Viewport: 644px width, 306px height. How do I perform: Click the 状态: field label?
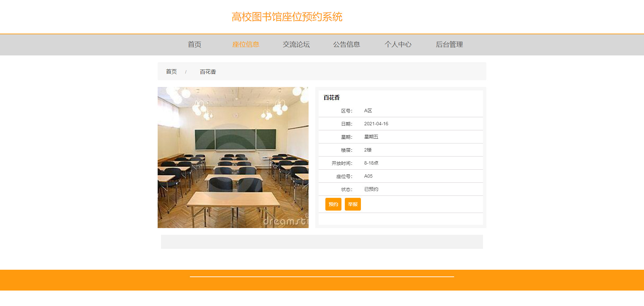[x=346, y=189]
